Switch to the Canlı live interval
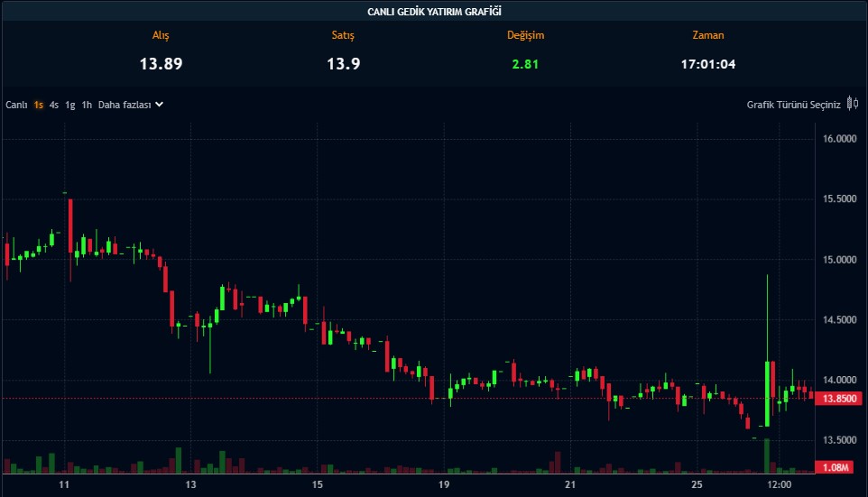The image size is (868, 497). (16, 105)
